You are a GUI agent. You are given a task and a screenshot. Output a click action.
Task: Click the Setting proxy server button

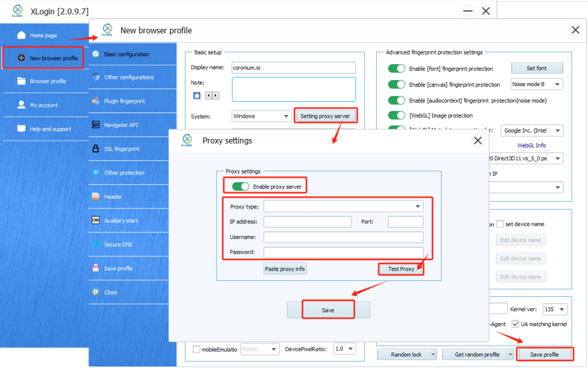tap(325, 116)
